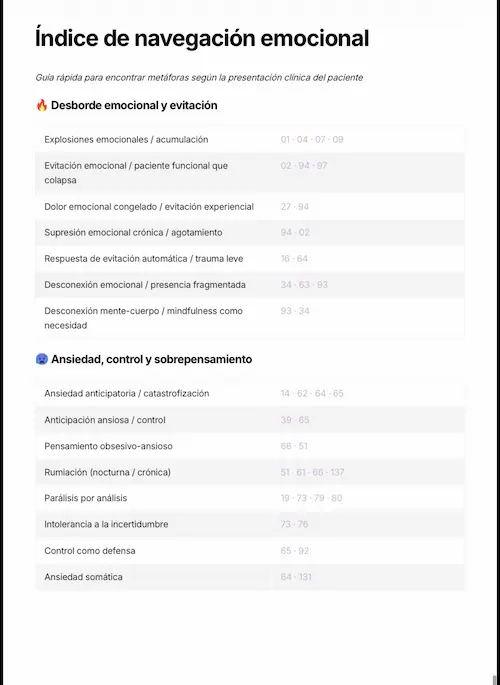Click the row 'Respuesta de evitación automática'
Viewport: 500px width, 685px height.
point(250,259)
